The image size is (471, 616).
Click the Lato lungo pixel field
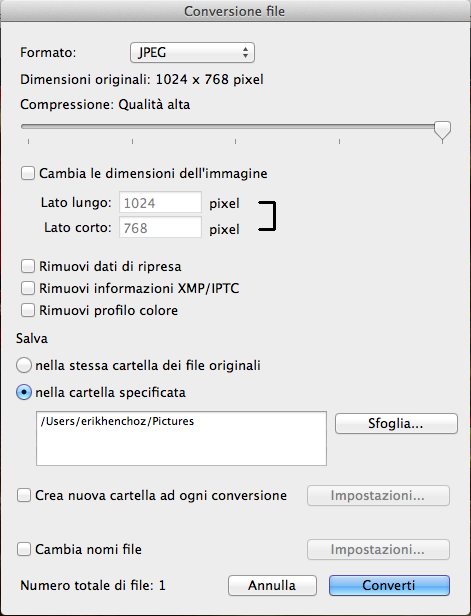160,202
